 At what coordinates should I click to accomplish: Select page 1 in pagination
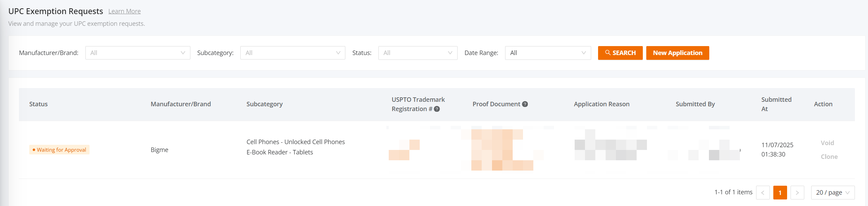(780, 193)
